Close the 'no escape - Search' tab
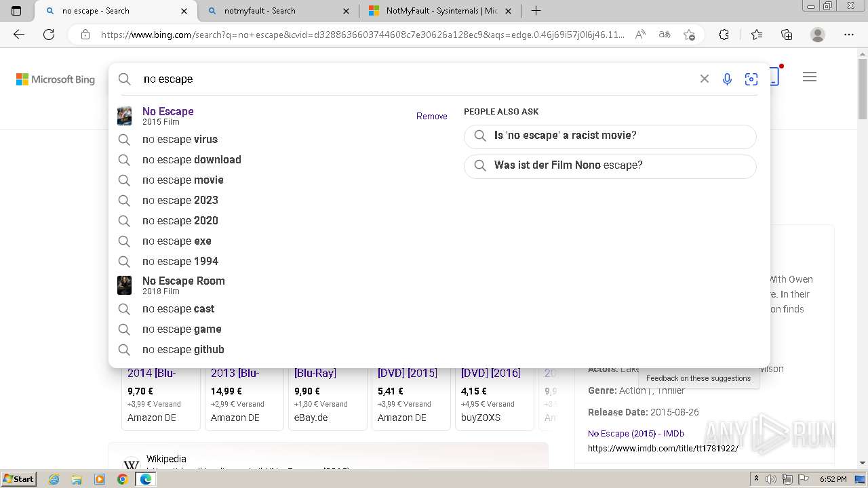868x488 pixels. [184, 11]
